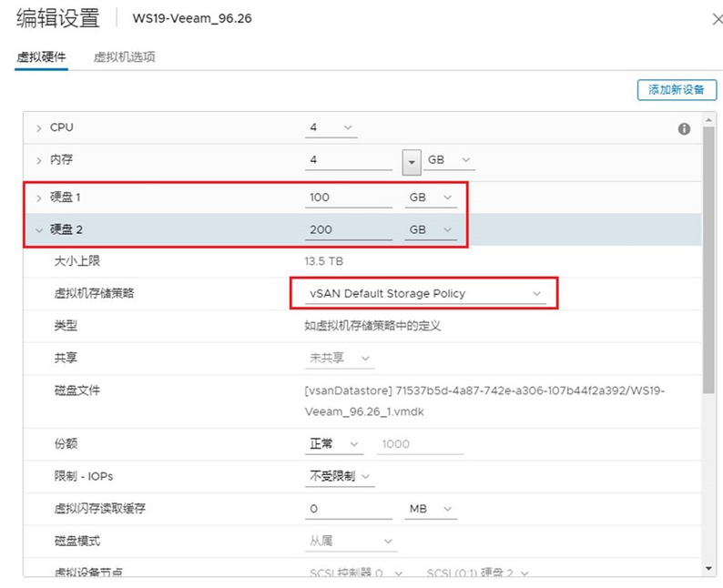Image resolution: width=723 pixels, height=588 pixels.
Task: Switch to the 虚拟机选项 tab
Action: (x=124, y=57)
